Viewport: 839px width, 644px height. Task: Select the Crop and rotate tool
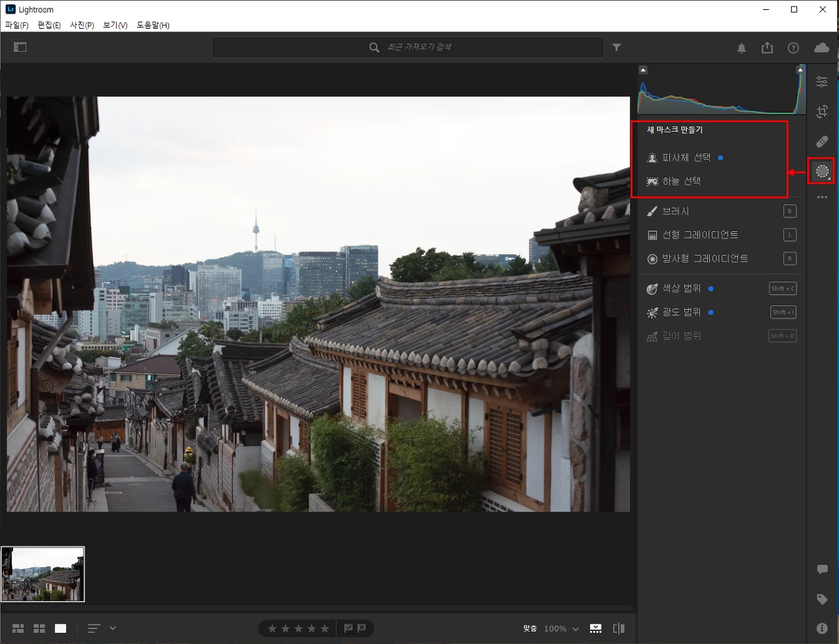click(821, 112)
